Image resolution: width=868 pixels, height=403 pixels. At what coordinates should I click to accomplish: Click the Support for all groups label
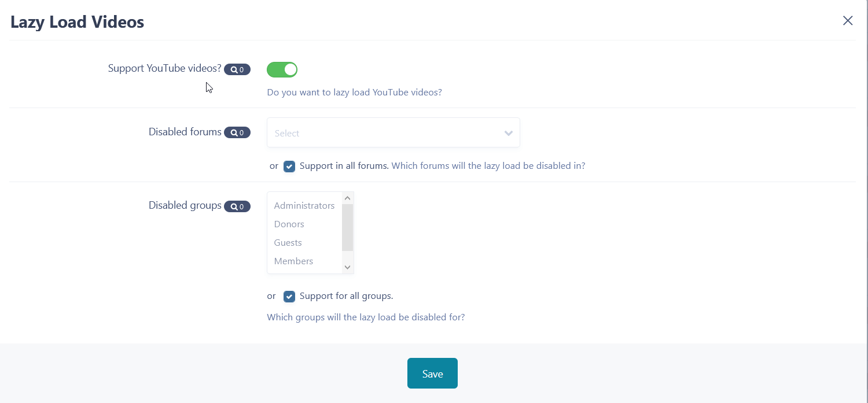click(347, 296)
